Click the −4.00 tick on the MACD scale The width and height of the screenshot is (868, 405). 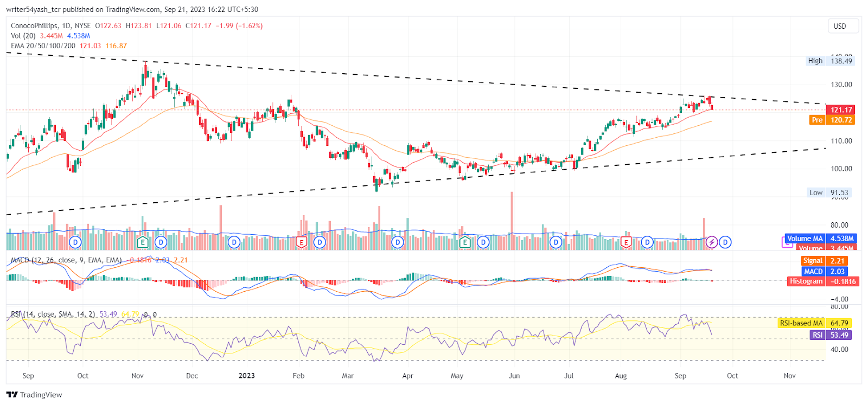840,299
